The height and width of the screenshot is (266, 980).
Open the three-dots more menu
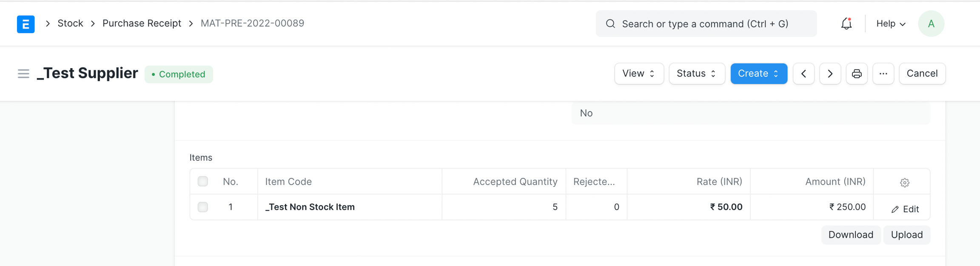click(883, 74)
